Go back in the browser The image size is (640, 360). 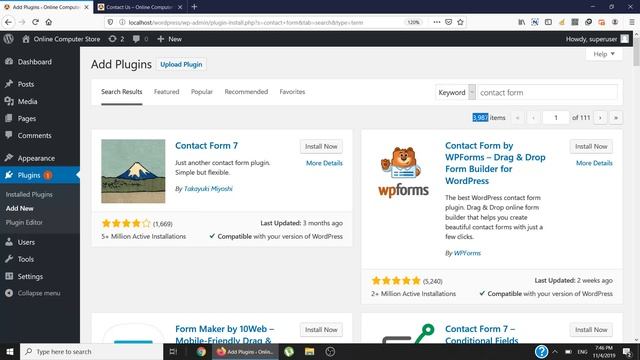[x=9, y=22]
